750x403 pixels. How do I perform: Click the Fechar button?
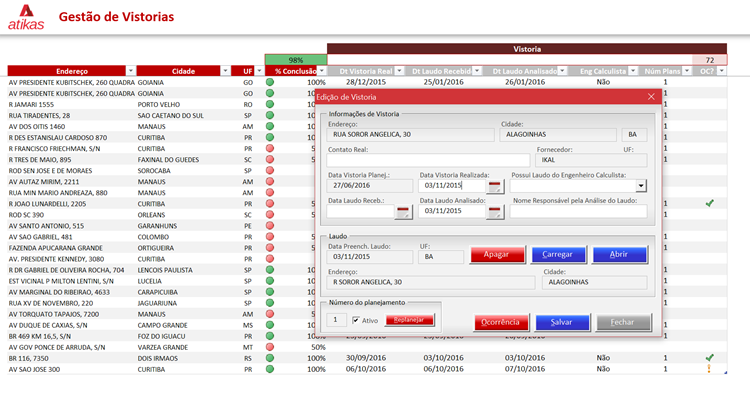pos(623,322)
